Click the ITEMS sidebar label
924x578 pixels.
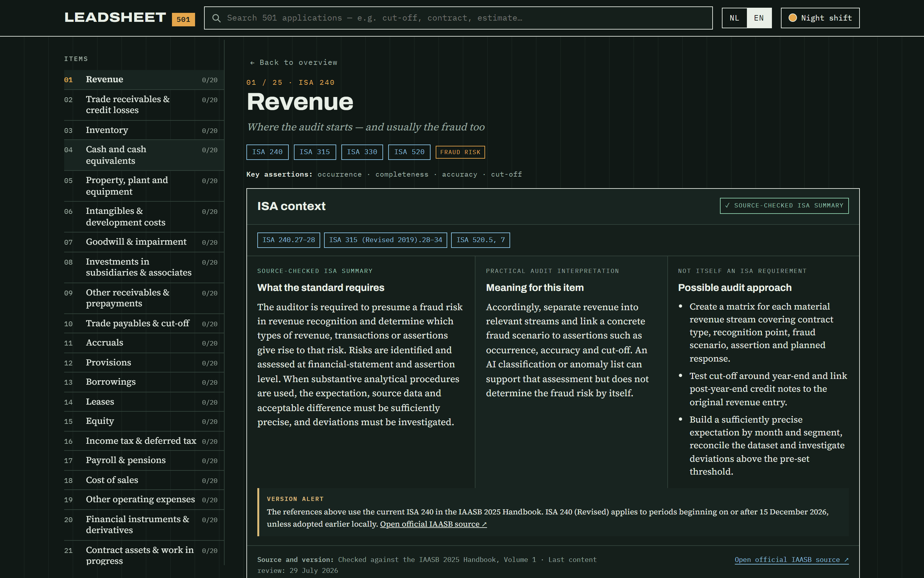76,59
